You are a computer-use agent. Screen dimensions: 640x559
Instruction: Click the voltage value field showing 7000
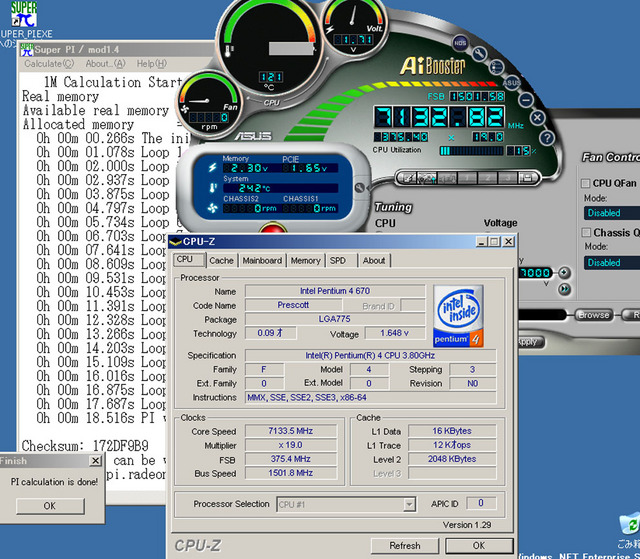coord(535,273)
